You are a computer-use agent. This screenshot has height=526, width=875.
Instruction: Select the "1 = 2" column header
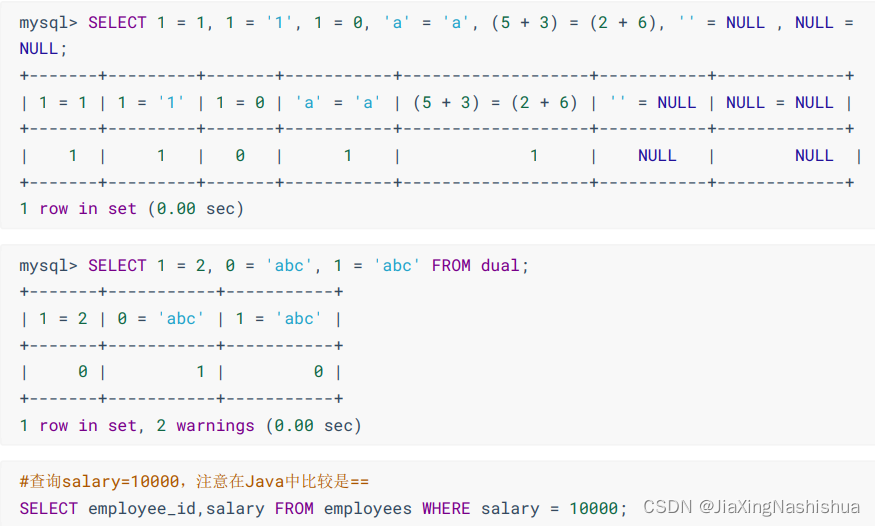(63, 319)
